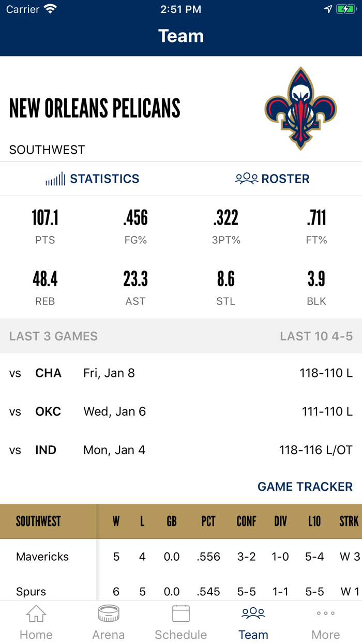Select the Team tab icon
The width and height of the screenshot is (362, 644).
[253, 613]
